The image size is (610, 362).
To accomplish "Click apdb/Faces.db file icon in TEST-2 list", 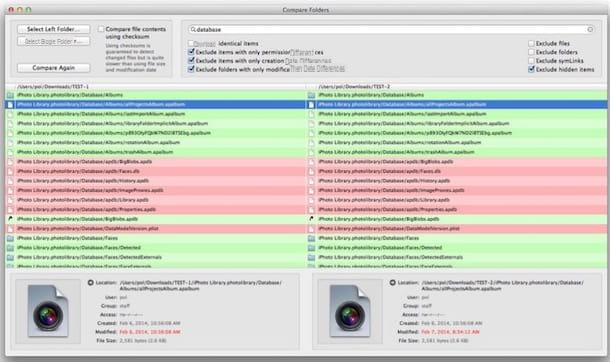I will (x=311, y=171).
